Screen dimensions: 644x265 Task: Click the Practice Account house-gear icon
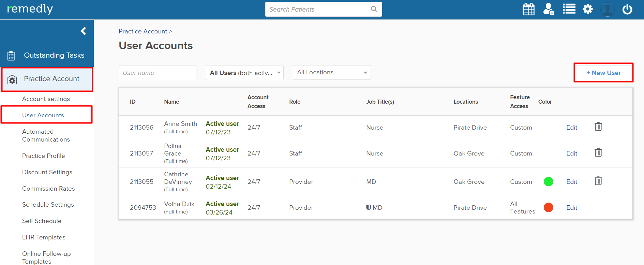[12, 79]
